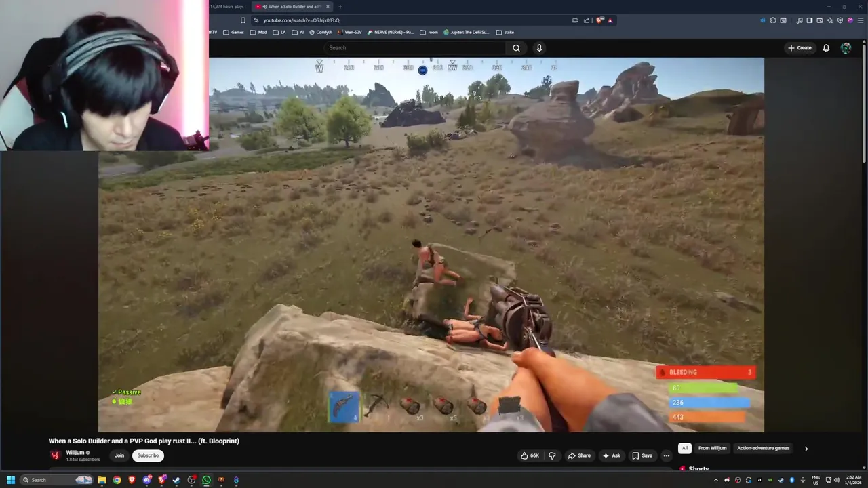Open the music note toolbar icon

click(x=800, y=20)
